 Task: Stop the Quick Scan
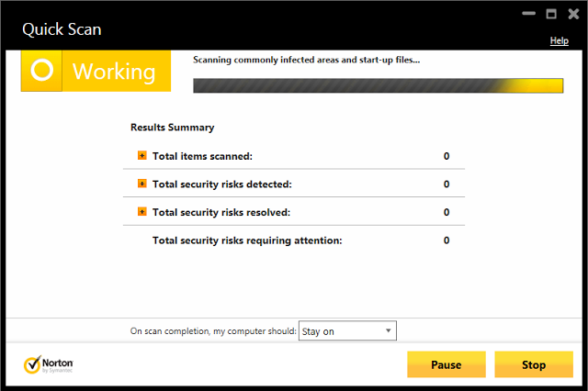point(534,364)
